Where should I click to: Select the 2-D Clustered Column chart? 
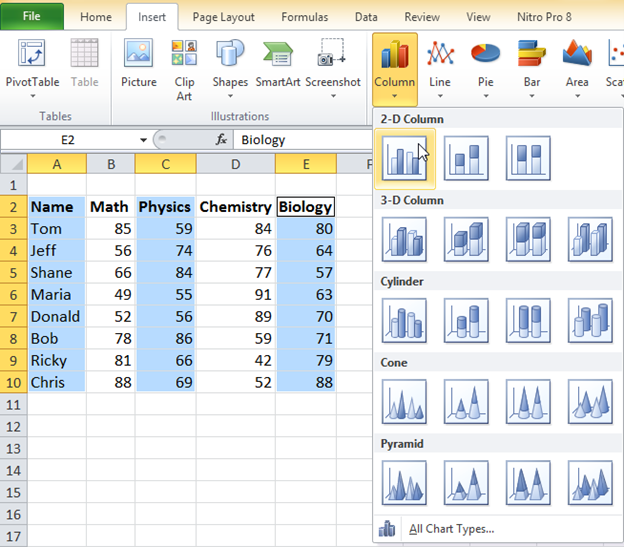coord(404,158)
